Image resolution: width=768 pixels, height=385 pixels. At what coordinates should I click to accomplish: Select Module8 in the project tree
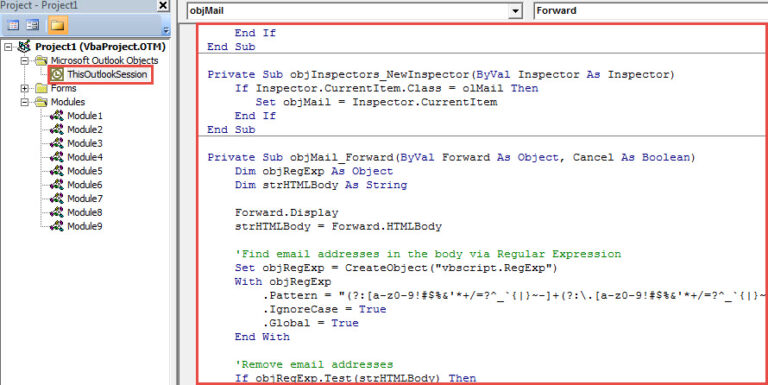[85, 212]
